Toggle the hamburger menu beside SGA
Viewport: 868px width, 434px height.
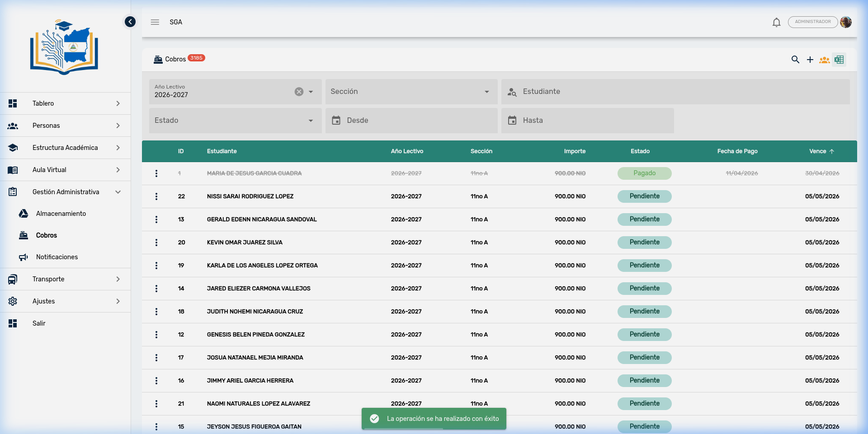coord(155,22)
